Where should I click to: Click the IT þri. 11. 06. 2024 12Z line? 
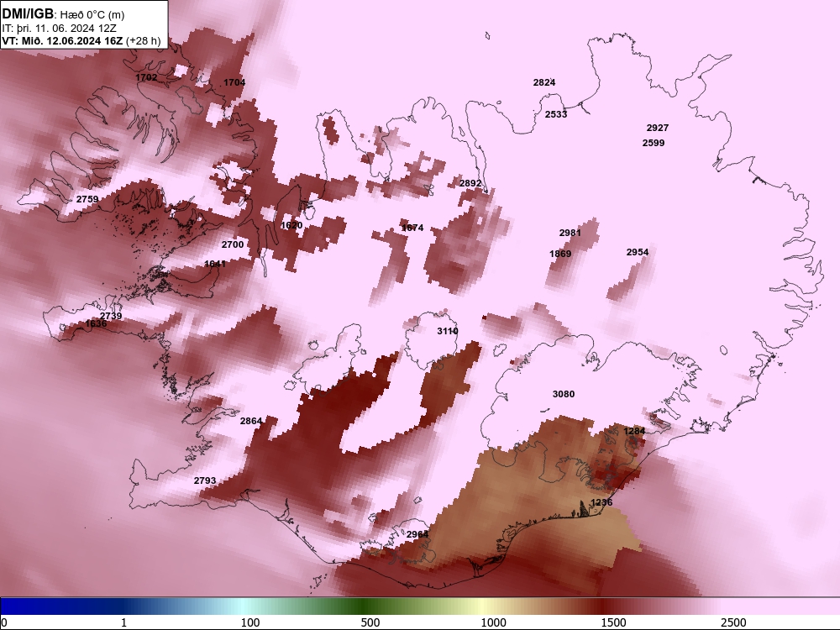[x=59, y=28]
